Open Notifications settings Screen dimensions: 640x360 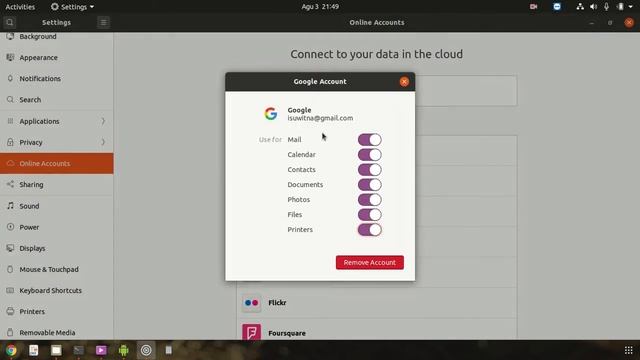pyautogui.click(x=57, y=79)
